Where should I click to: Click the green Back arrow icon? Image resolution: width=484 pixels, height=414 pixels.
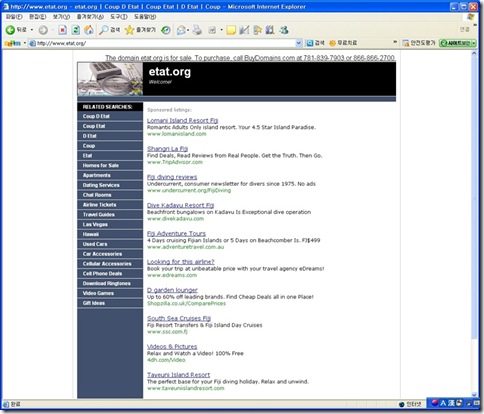10,30
